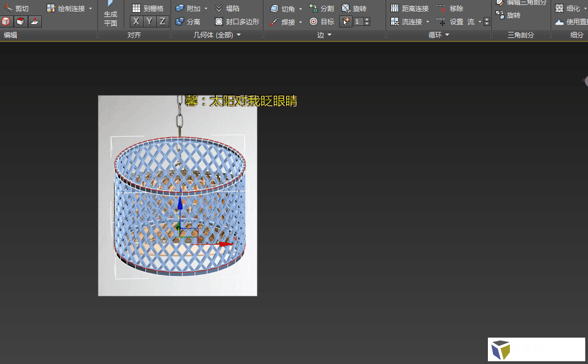The width and height of the screenshot is (588, 364).
Task: Click the edge spinner arrows beside value 1
Action: click(x=367, y=21)
